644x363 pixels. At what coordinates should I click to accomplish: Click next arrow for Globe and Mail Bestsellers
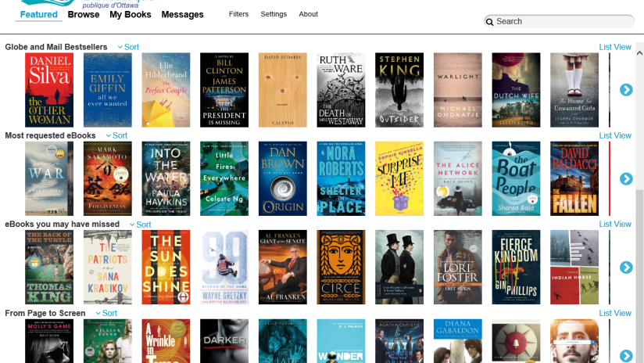pyautogui.click(x=626, y=90)
